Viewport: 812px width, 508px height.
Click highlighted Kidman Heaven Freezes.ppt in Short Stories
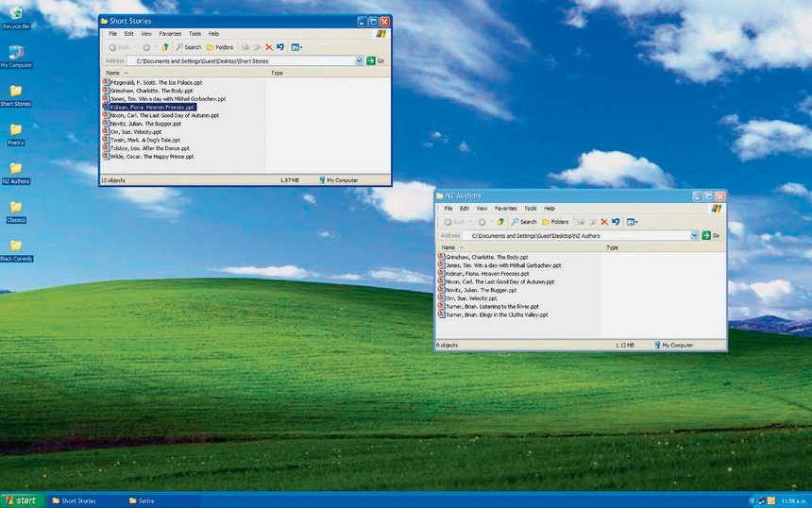tap(149, 108)
